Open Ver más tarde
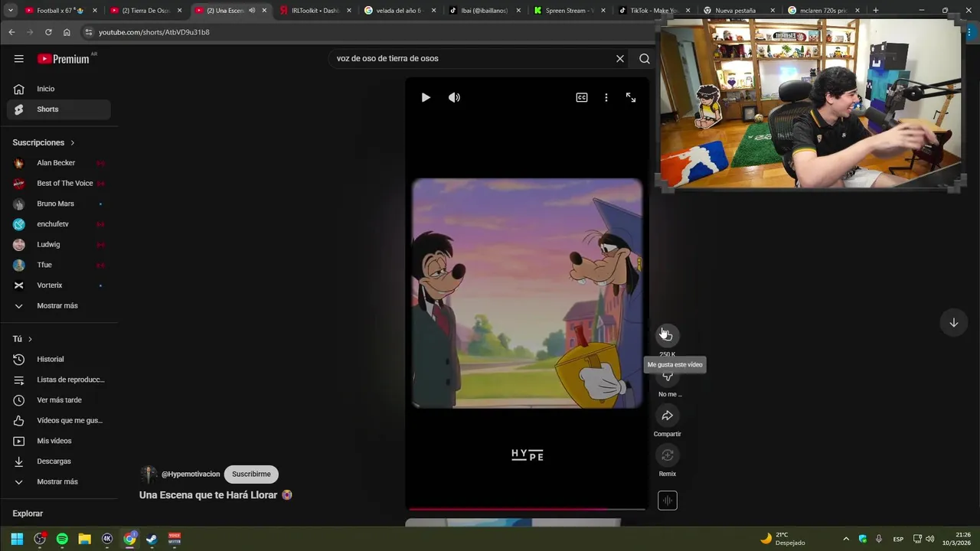 [x=59, y=400]
